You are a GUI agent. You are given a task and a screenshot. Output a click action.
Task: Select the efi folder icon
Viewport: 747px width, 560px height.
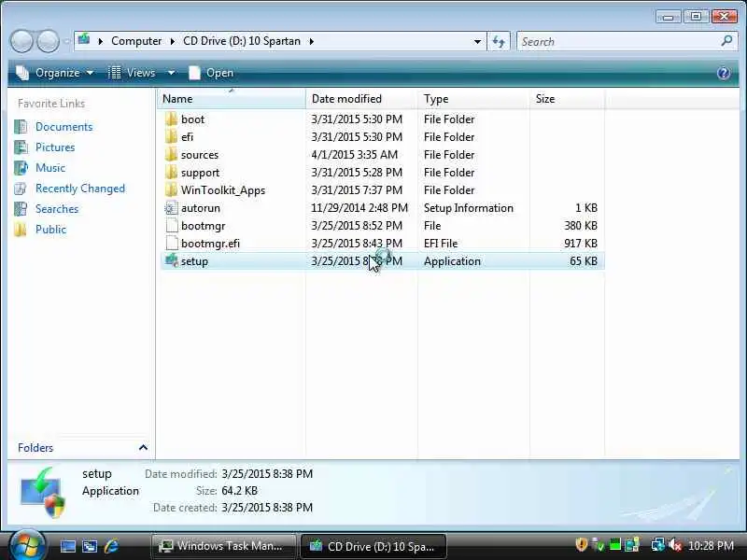point(172,137)
